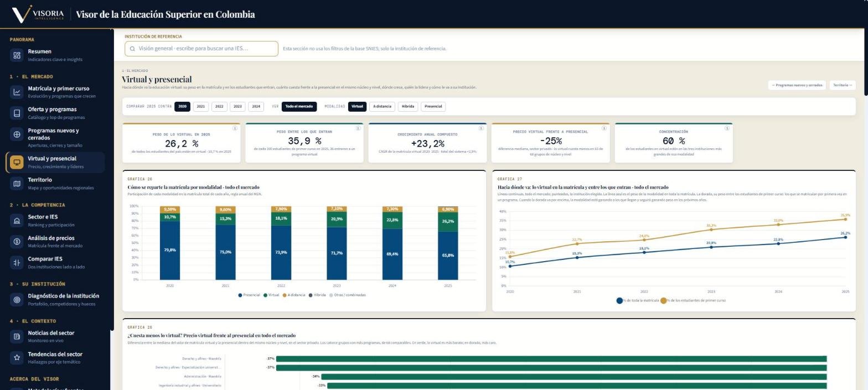Click the 'Visor de la Educación Superior en Colombia' title

point(166,14)
